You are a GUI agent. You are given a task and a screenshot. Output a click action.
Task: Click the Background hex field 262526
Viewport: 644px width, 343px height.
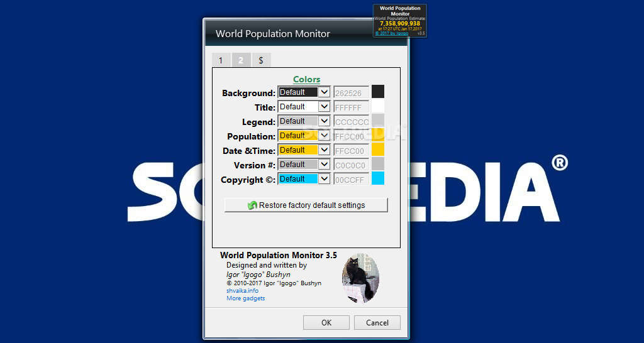[x=351, y=93]
